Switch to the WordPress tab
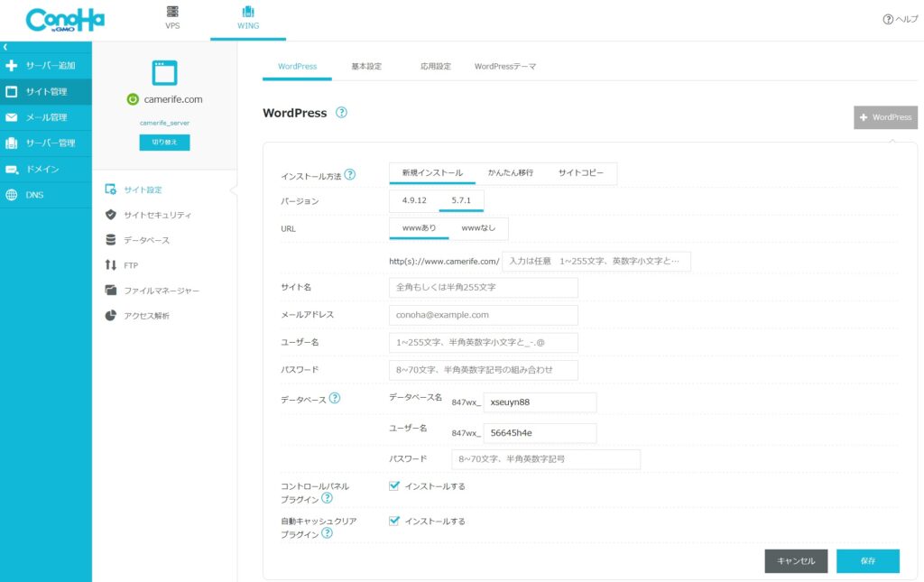This screenshot has width=924, height=582. tap(297, 67)
